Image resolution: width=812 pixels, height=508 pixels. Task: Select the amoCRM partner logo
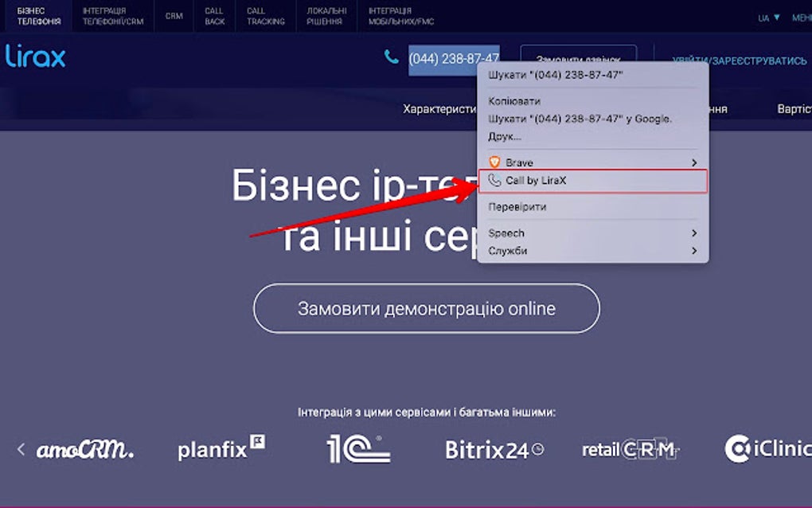coord(84,448)
